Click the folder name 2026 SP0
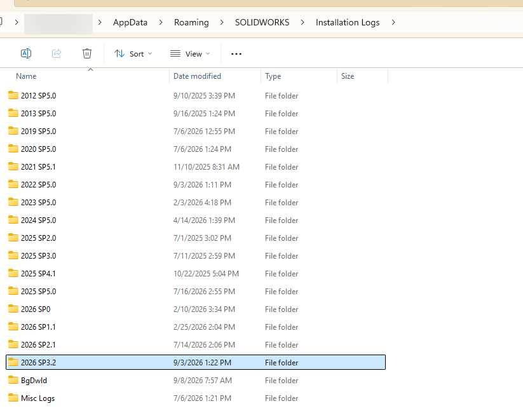Screen dimensions: 523x420 point(36,309)
